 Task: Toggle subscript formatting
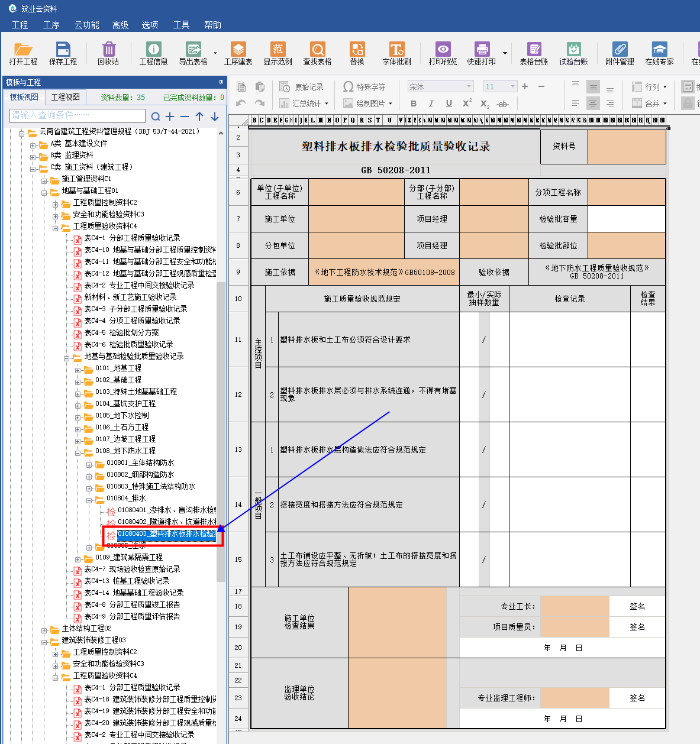coord(485,104)
